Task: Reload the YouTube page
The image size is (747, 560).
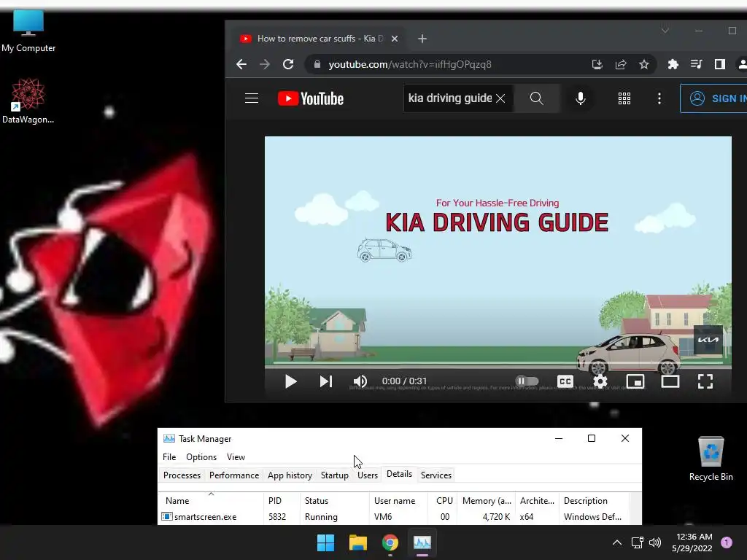Action: 288,64
